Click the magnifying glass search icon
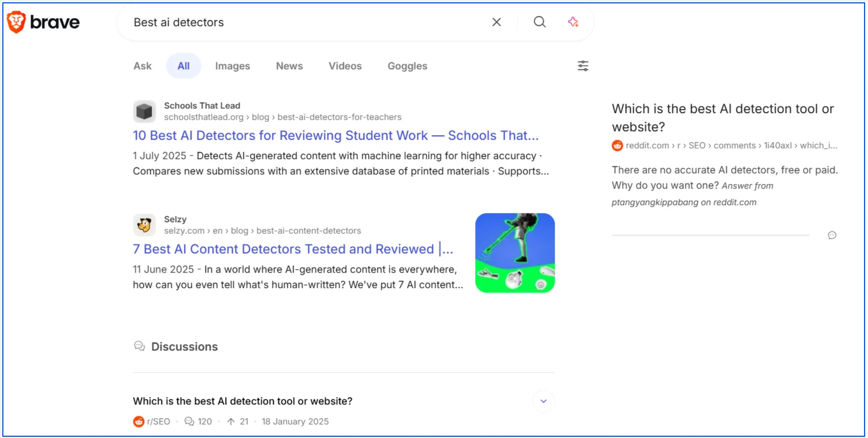This screenshot has width=868, height=438. click(539, 22)
